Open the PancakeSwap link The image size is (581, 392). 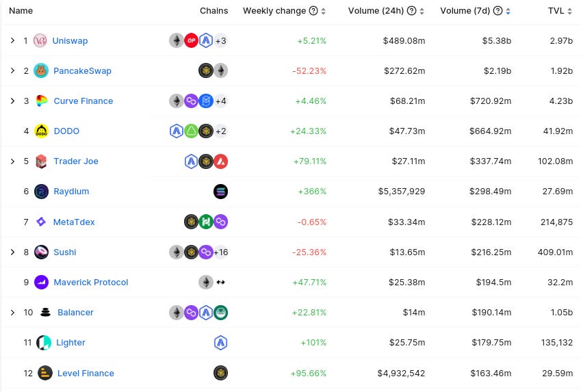[x=82, y=70]
